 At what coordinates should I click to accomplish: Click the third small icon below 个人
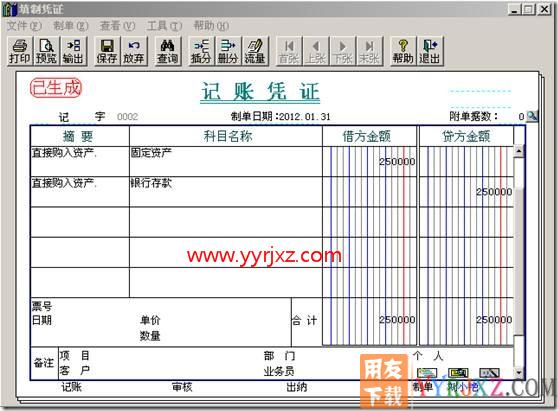click(x=490, y=373)
